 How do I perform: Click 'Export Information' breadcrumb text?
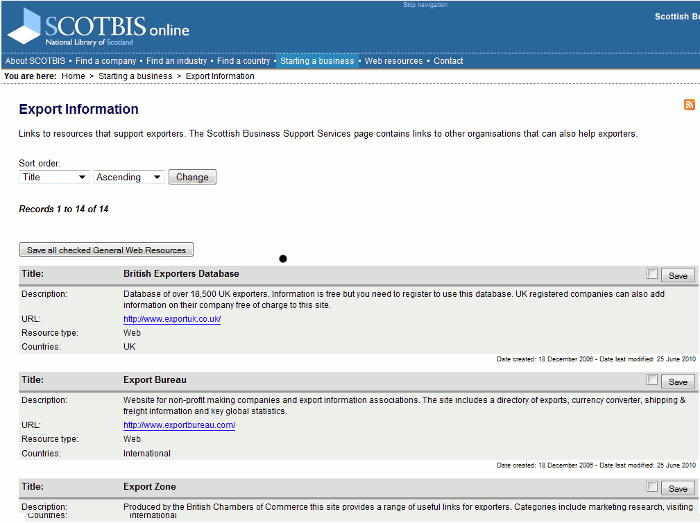pyautogui.click(x=220, y=76)
